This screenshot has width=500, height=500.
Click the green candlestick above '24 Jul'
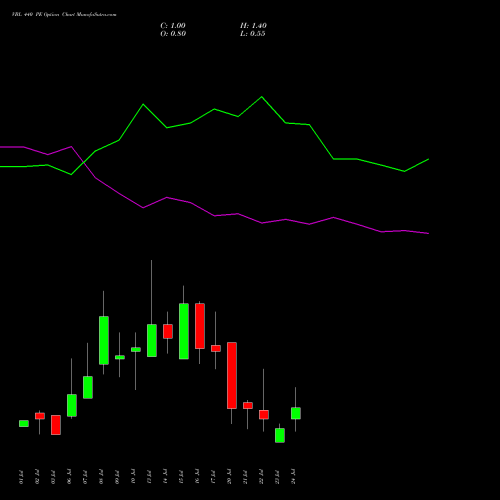[x=296, y=413]
